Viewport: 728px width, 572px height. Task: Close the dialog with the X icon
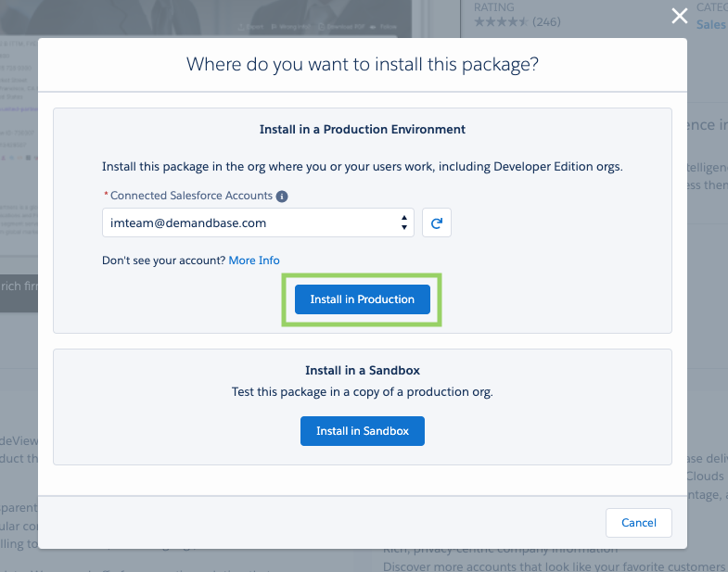pos(679,16)
